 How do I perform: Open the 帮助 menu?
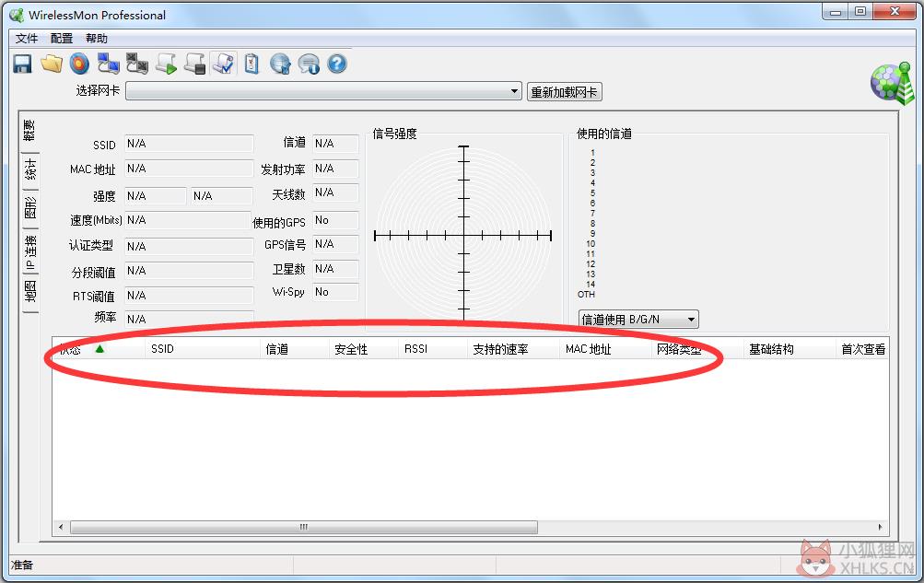click(97, 39)
